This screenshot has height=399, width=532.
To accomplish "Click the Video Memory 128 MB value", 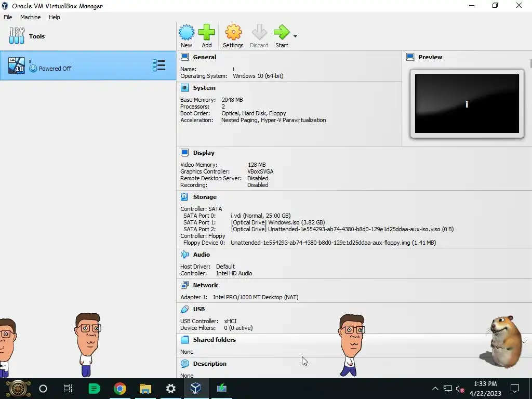I will coord(257,165).
